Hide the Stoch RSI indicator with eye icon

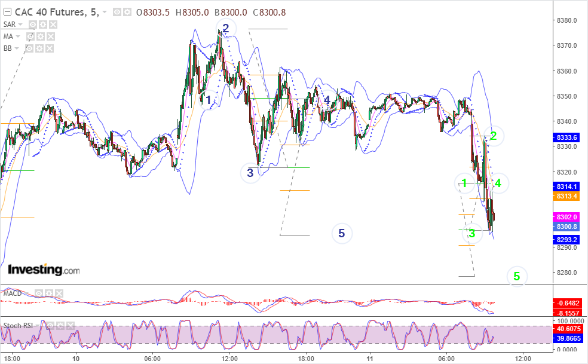pyautogui.click(x=50, y=326)
